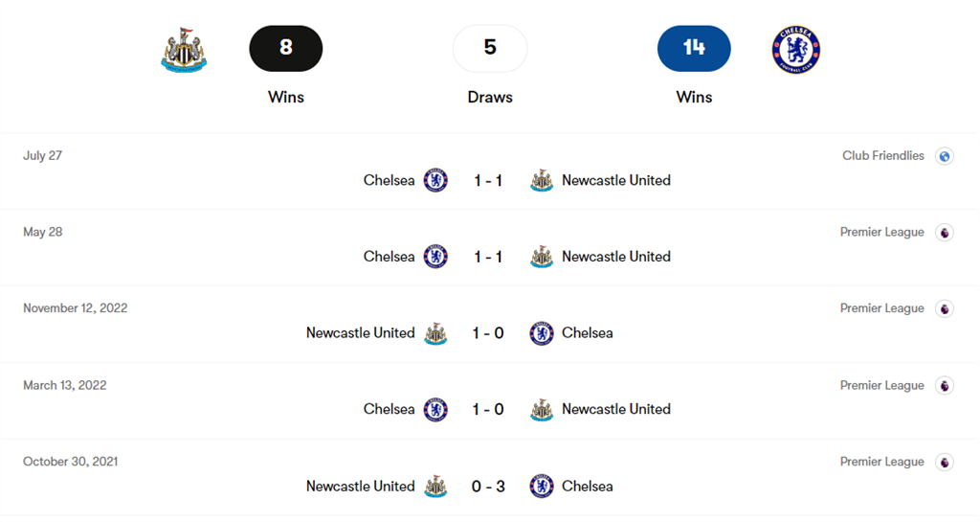Viewport: 980px width, 522px height.
Task: Open the 1 - 1 score of July 27 match
Action: [x=488, y=180]
